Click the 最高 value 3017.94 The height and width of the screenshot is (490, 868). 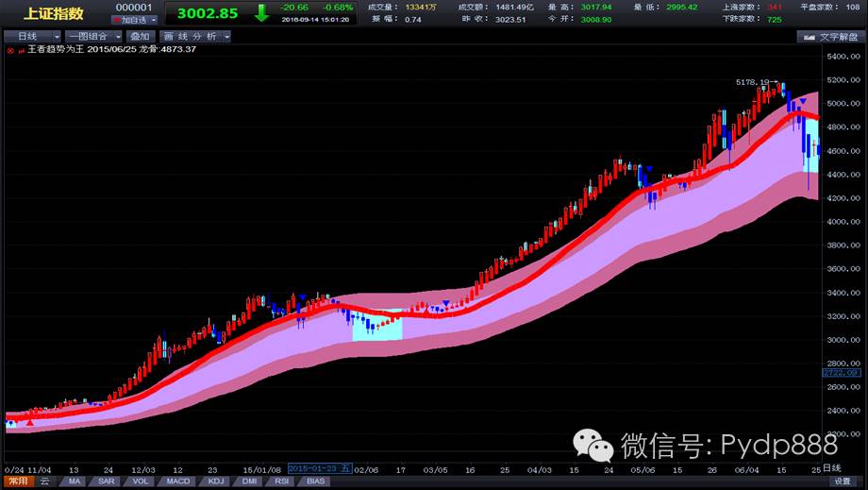595,8
